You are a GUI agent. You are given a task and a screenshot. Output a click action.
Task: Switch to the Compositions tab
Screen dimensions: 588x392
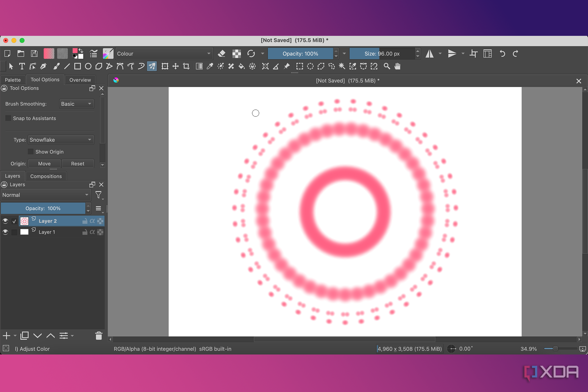pos(46,176)
